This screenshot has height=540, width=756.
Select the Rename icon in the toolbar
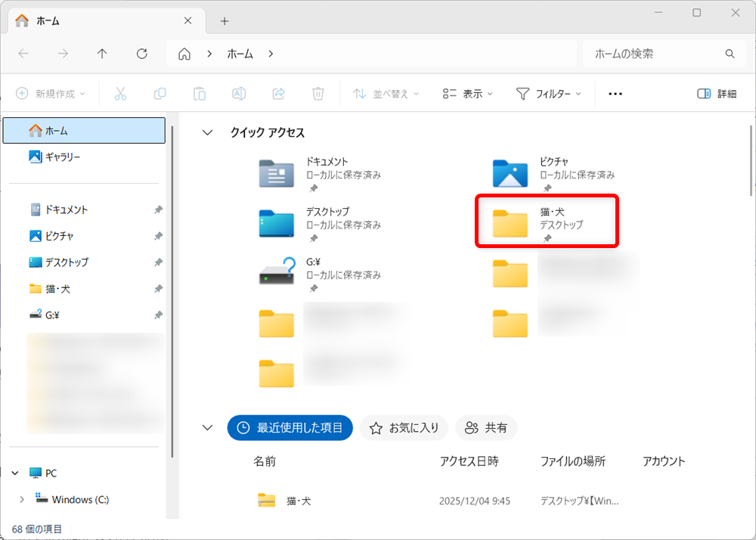coord(239,93)
